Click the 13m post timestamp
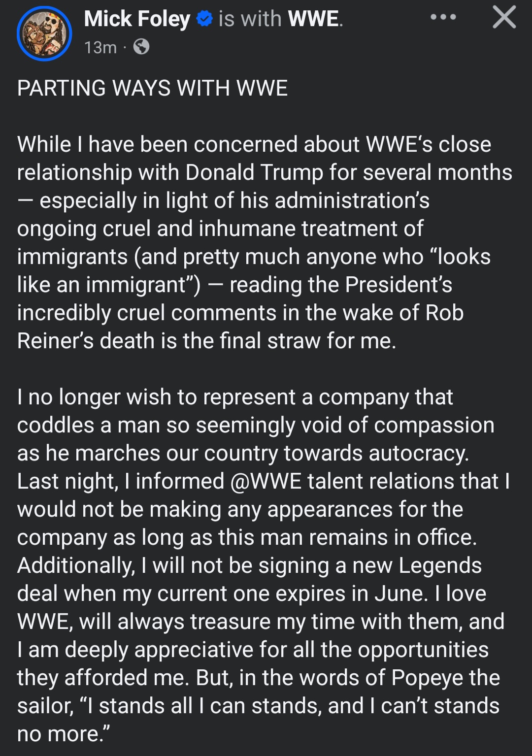The image size is (532, 756). (x=100, y=47)
